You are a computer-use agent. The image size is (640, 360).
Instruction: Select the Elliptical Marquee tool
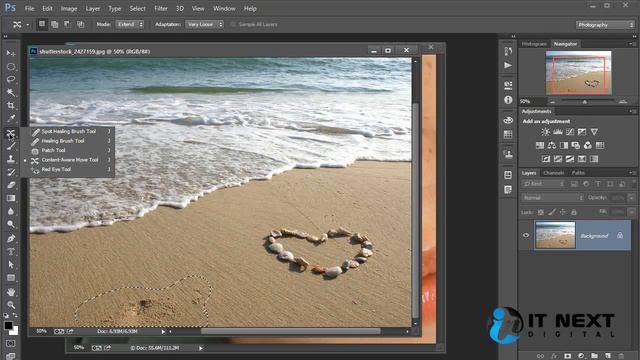coord(11,67)
